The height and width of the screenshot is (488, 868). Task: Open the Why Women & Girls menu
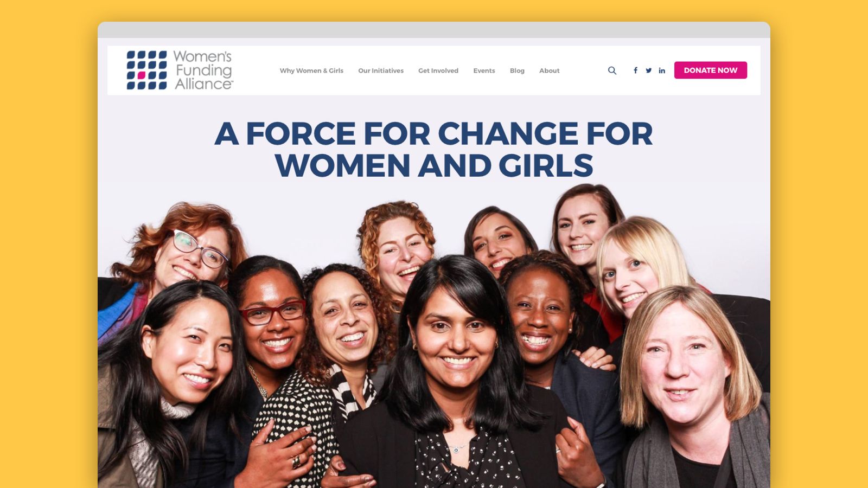pos(311,70)
